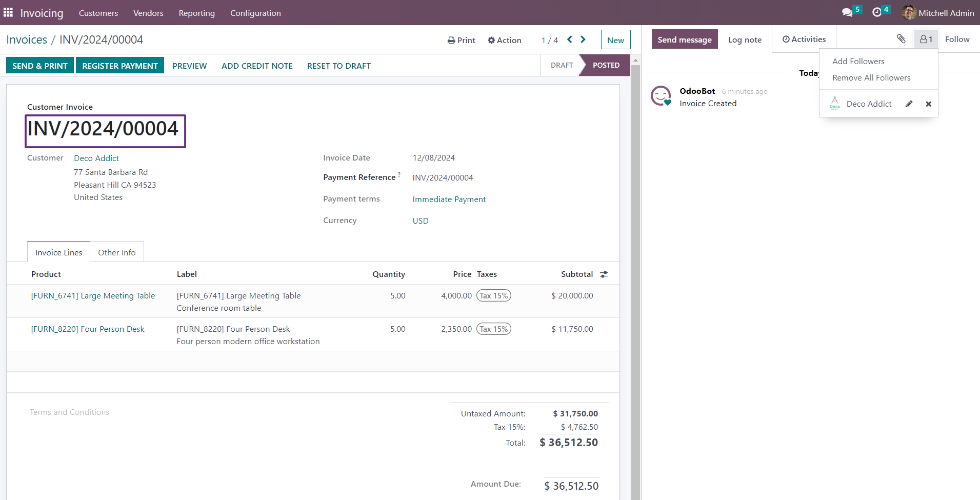Click Mitchell Admin user avatar
980x500 pixels.
click(909, 12)
